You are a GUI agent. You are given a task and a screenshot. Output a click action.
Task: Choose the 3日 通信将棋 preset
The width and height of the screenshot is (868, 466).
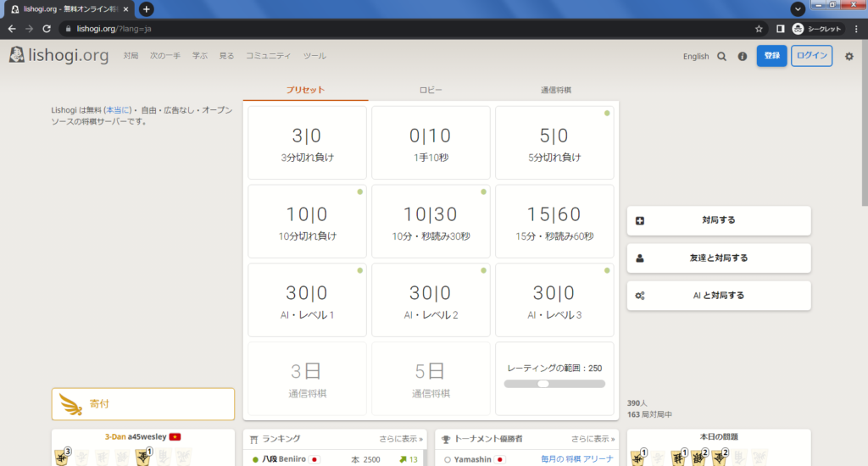(307, 379)
